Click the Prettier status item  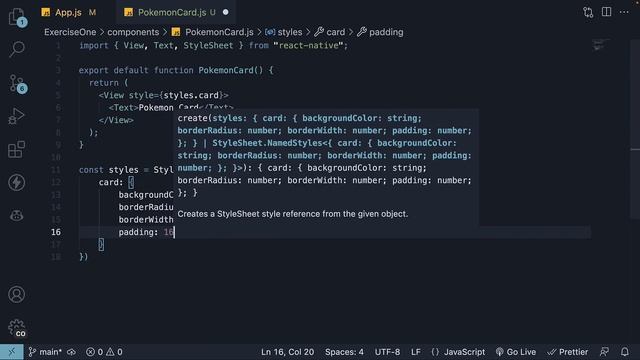pyautogui.click(x=568, y=352)
